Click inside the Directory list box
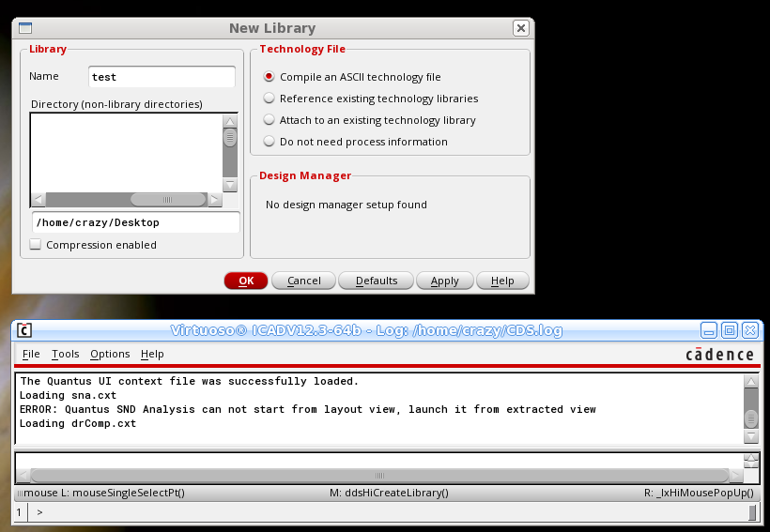Screen dimensions: 770x532 coord(126,153)
